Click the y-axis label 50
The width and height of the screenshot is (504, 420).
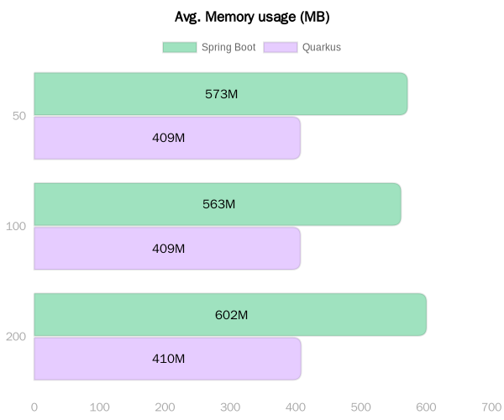coord(19,116)
